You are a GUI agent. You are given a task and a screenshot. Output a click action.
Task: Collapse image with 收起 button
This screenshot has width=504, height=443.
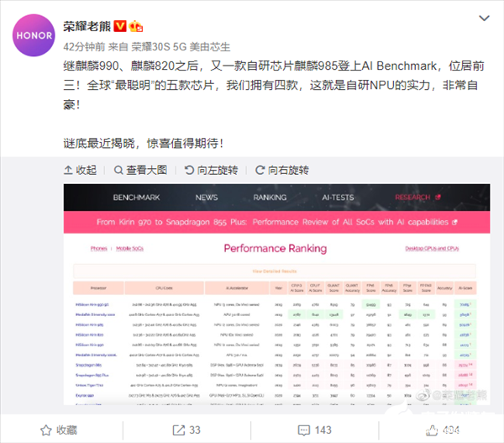click(x=81, y=170)
